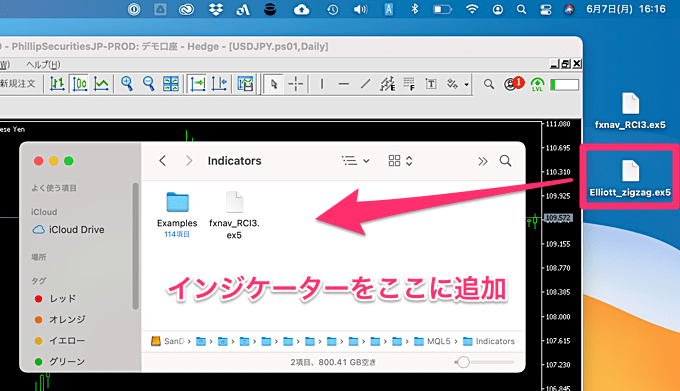
Task: Switch chart to bar chart type
Action: [x=57, y=84]
